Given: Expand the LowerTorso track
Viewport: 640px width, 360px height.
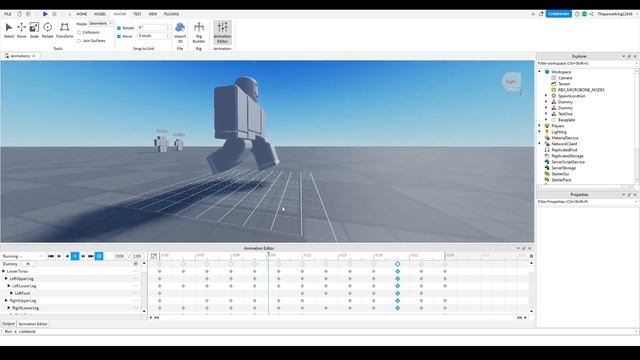Looking at the screenshot, I should 4,271.
